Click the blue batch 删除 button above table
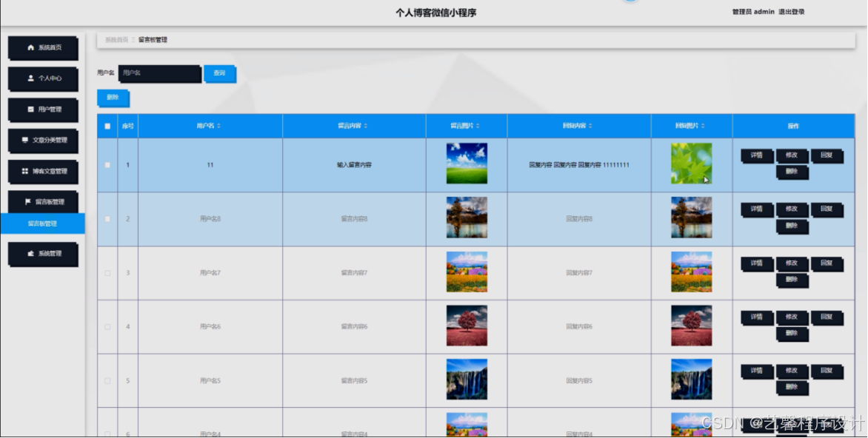This screenshot has width=868, height=438. tap(113, 98)
